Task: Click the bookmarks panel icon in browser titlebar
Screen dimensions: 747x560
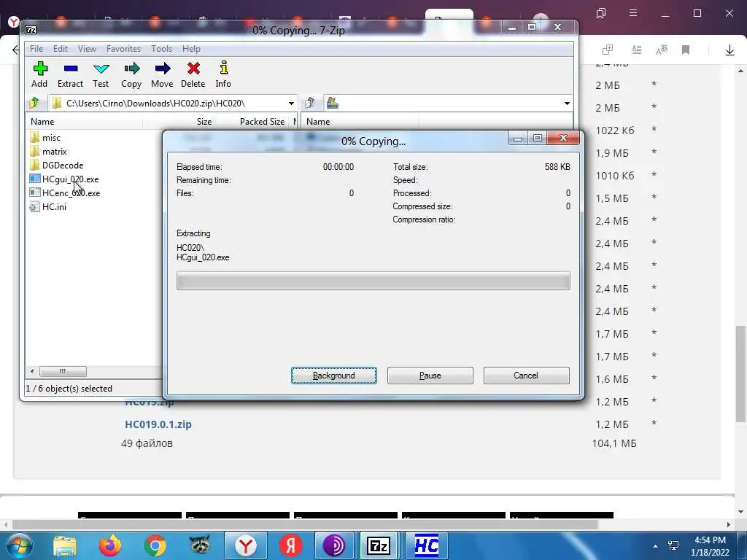Action: (601, 13)
